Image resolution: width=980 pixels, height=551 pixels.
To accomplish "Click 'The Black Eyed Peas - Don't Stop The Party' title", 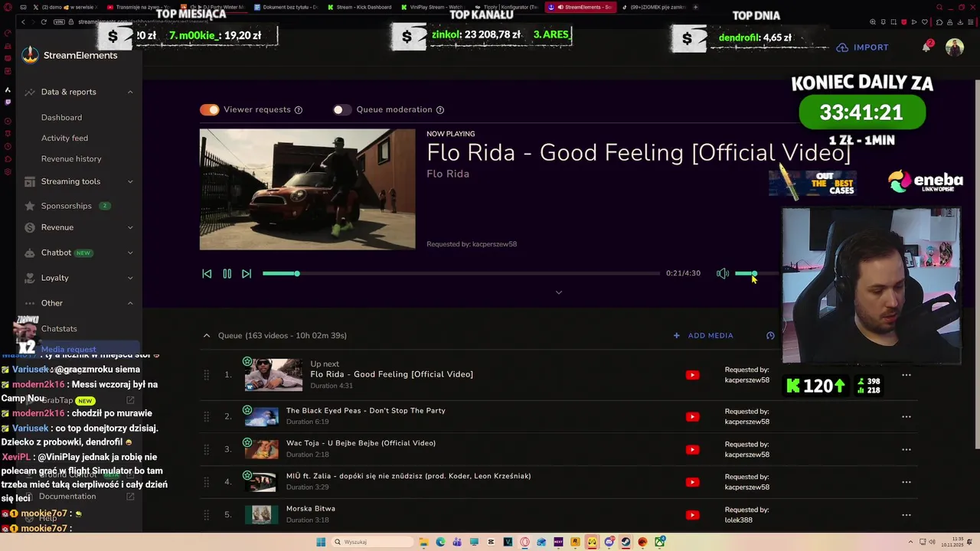I will 366,411.
